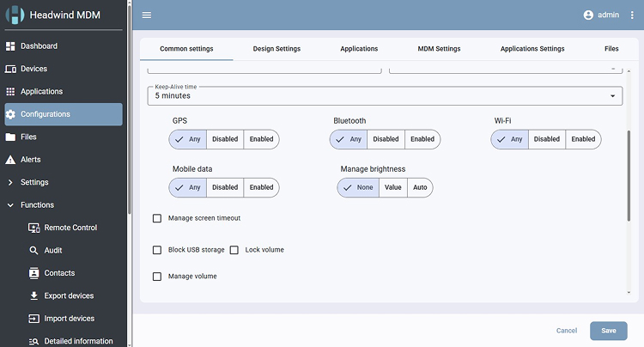Open Dashboard from the sidebar
The height and width of the screenshot is (347, 644).
64,46
